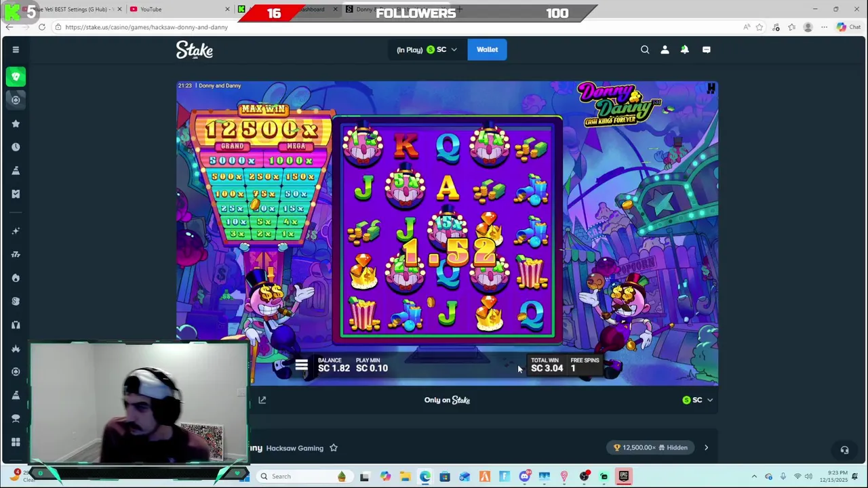Switch to the Yeti BEST Settings tab

[75, 9]
